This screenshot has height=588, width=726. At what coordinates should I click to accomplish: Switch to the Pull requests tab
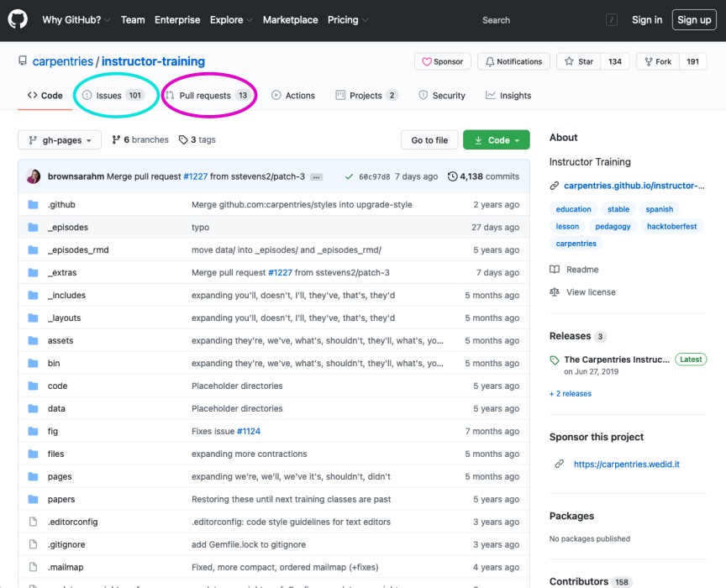[208, 95]
